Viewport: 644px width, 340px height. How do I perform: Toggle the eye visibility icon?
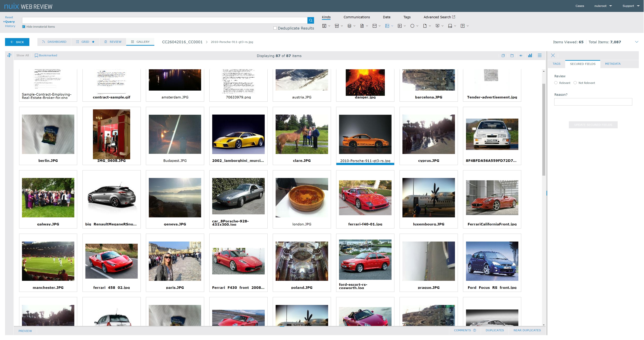(x=521, y=56)
